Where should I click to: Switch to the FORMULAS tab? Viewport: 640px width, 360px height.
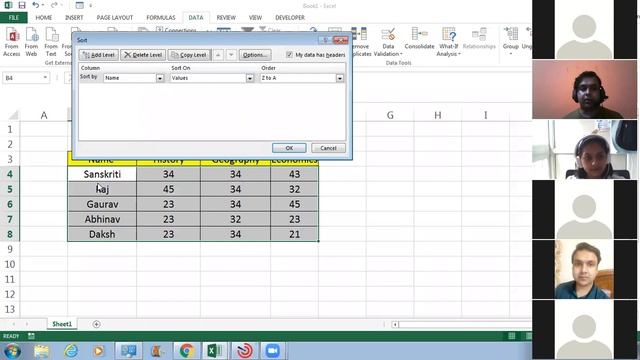pos(161,18)
